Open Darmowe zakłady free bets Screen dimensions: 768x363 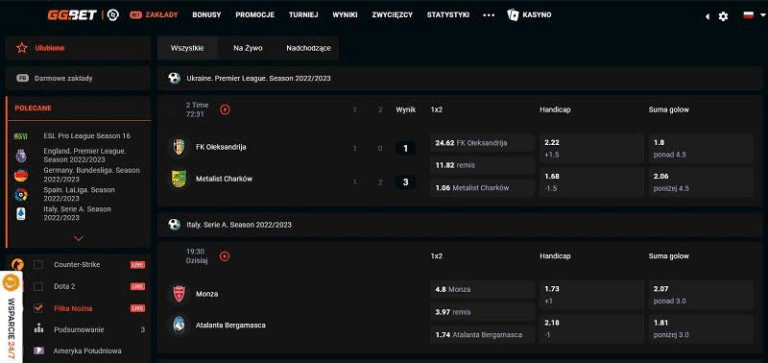78,78
